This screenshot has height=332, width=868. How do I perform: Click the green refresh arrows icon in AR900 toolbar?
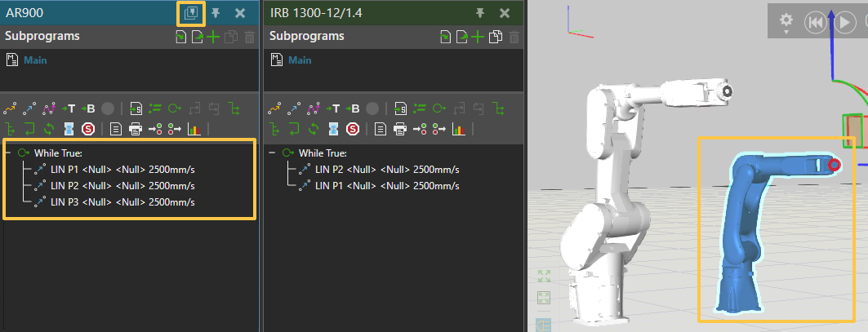pyautogui.click(x=49, y=129)
